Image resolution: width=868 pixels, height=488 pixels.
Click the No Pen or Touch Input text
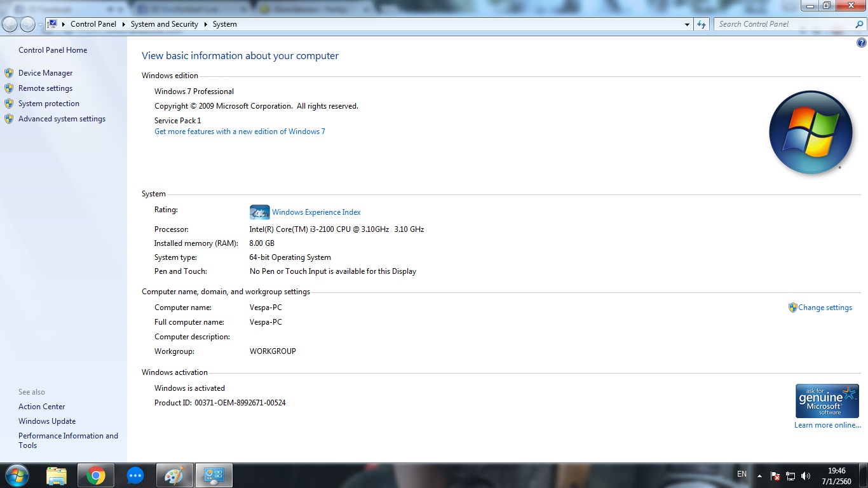333,271
